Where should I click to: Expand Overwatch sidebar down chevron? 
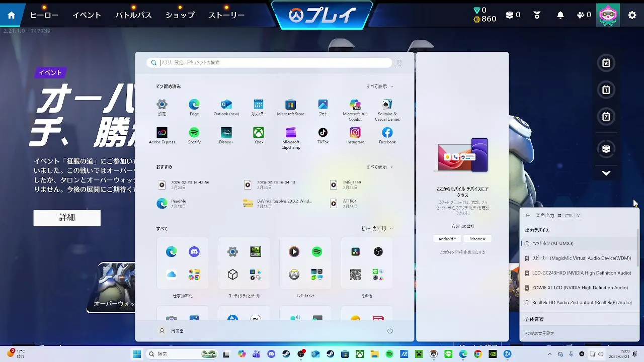point(606,173)
